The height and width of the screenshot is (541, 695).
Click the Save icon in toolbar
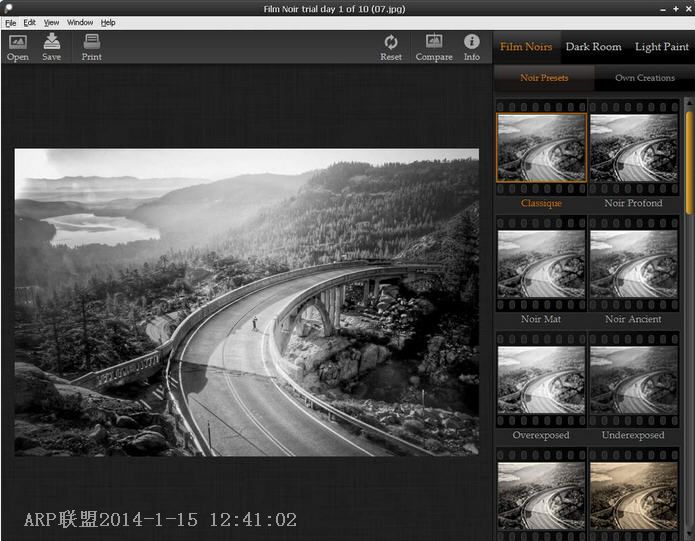(51, 42)
